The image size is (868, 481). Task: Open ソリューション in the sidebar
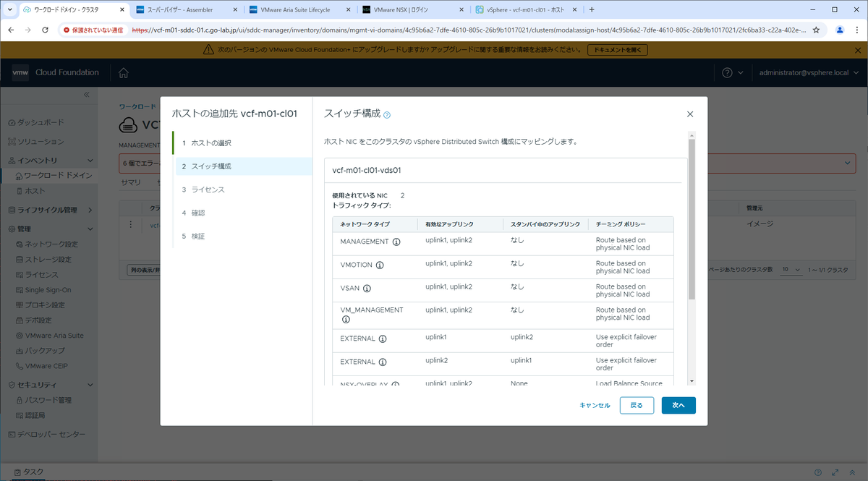pos(41,141)
